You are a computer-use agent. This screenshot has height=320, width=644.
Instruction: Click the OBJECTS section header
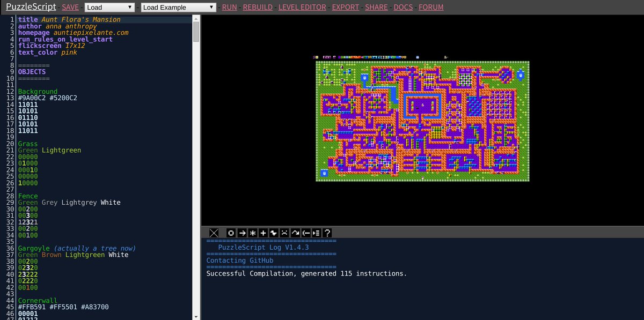tap(32, 72)
